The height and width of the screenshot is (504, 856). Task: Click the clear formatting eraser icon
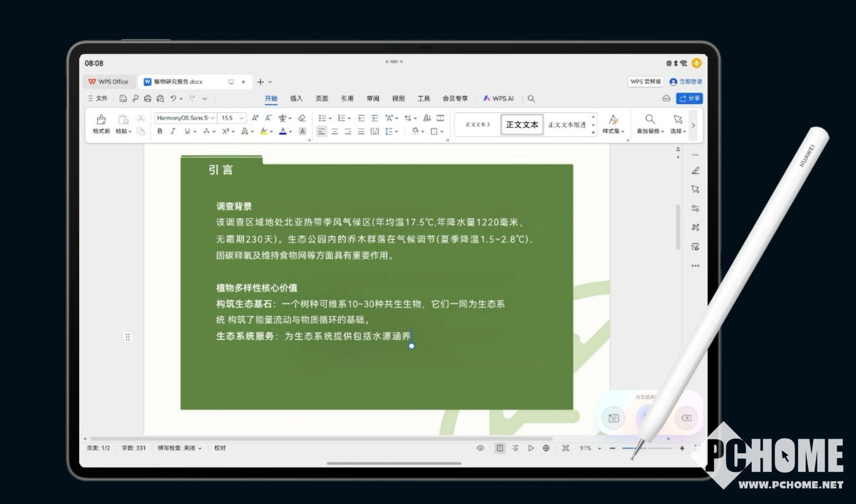302,118
